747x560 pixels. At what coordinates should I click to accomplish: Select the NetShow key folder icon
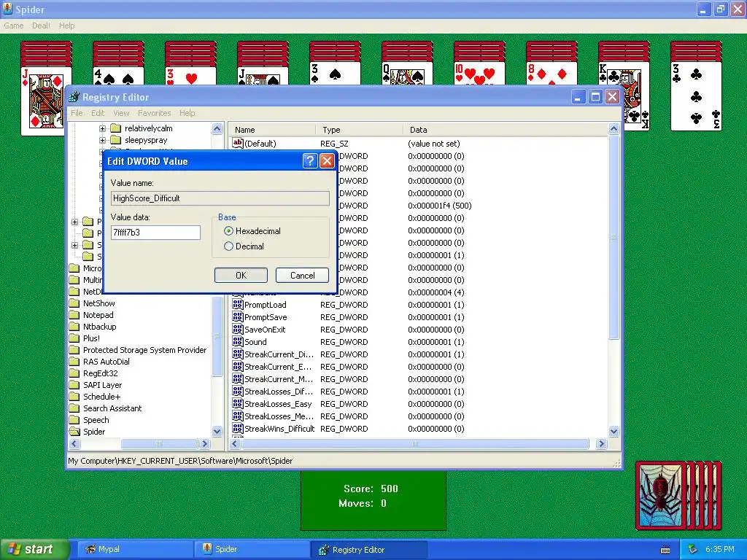pos(74,303)
